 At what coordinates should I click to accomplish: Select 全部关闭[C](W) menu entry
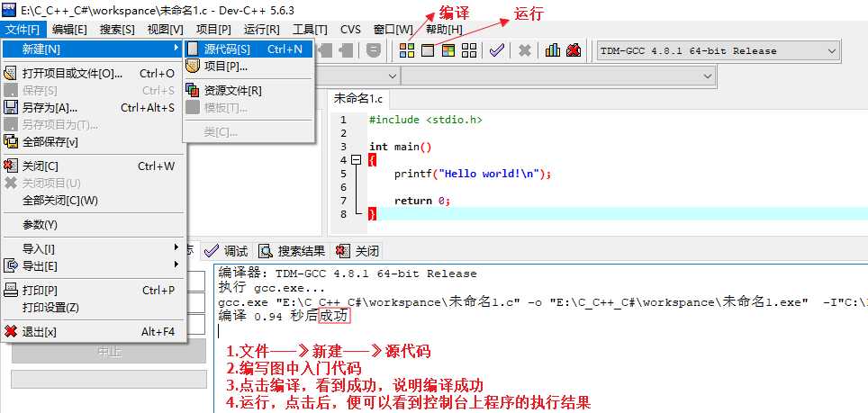pos(95,200)
